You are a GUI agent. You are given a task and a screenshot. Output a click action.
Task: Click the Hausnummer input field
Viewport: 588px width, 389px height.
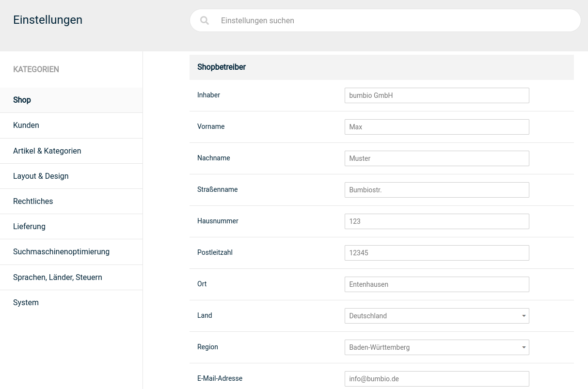point(436,221)
